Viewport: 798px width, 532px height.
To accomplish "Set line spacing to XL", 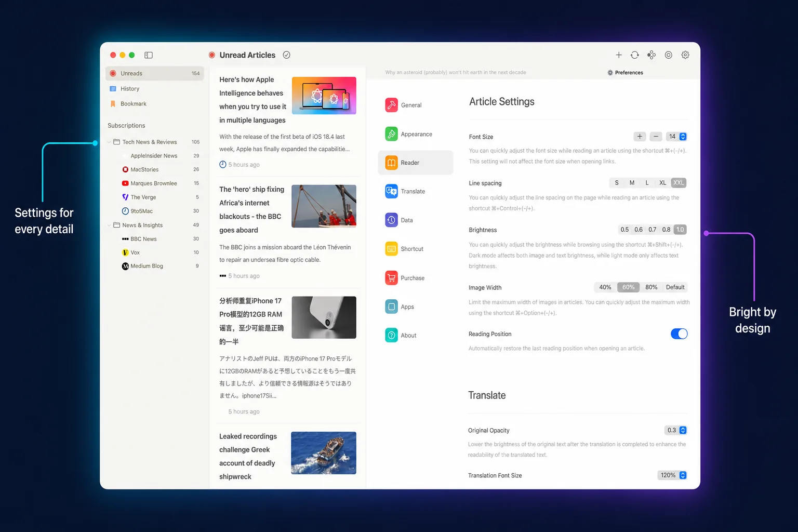I will point(662,183).
